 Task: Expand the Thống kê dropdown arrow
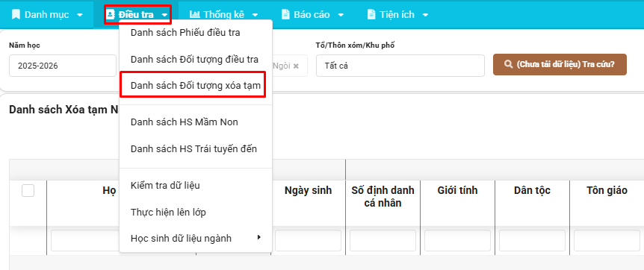click(x=255, y=15)
